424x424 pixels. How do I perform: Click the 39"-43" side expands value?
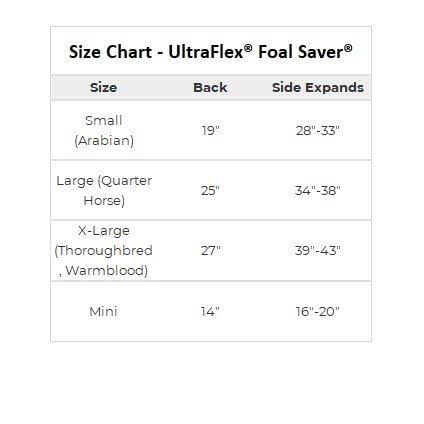(x=318, y=250)
